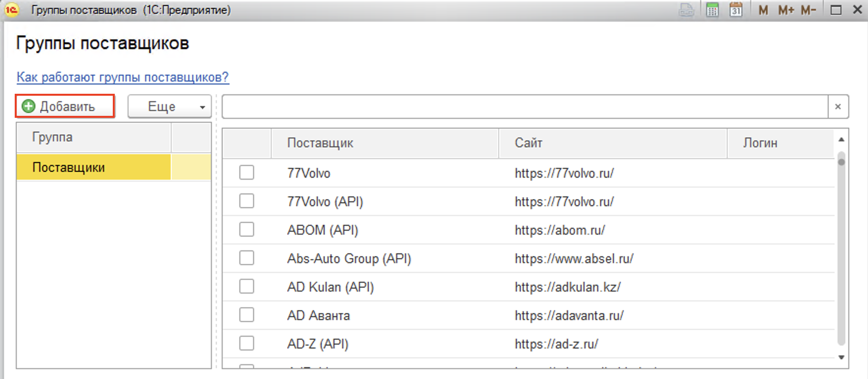Sort by the Поставщик column header
The image size is (868, 379).
pos(385,143)
